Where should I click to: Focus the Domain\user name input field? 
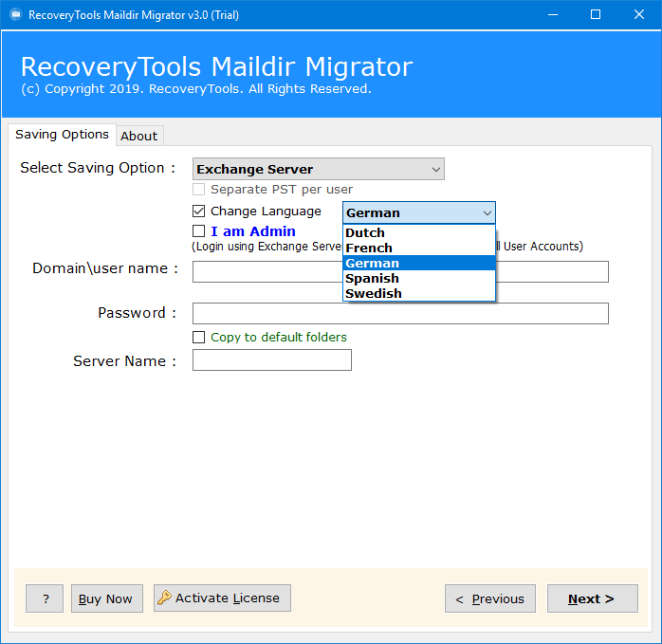[400, 271]
